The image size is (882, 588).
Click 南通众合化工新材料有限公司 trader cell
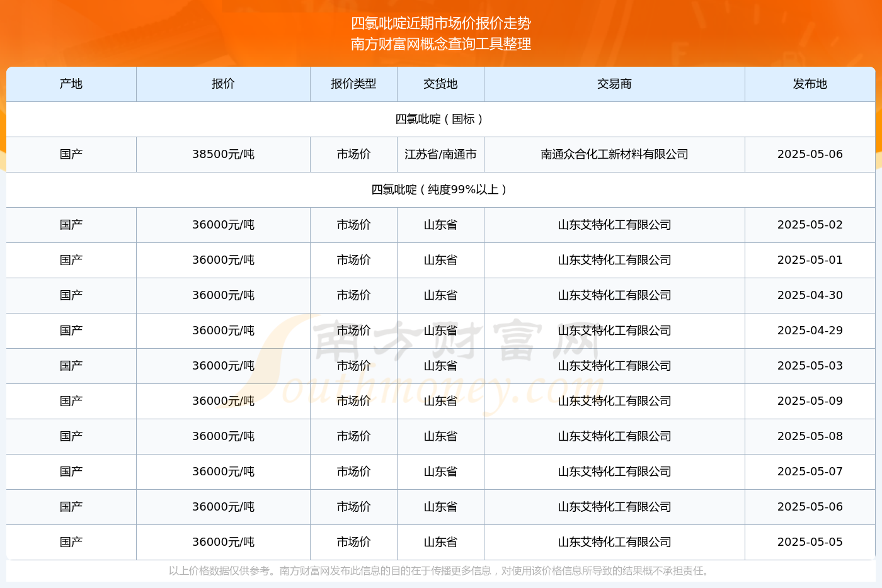pyautogui.click(x=614, y=154)
